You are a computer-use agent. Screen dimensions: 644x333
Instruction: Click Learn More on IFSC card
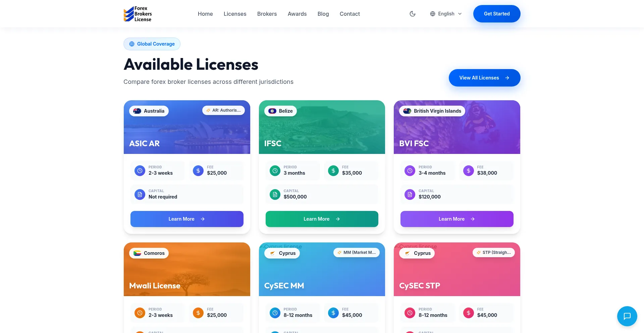(322, 219)
